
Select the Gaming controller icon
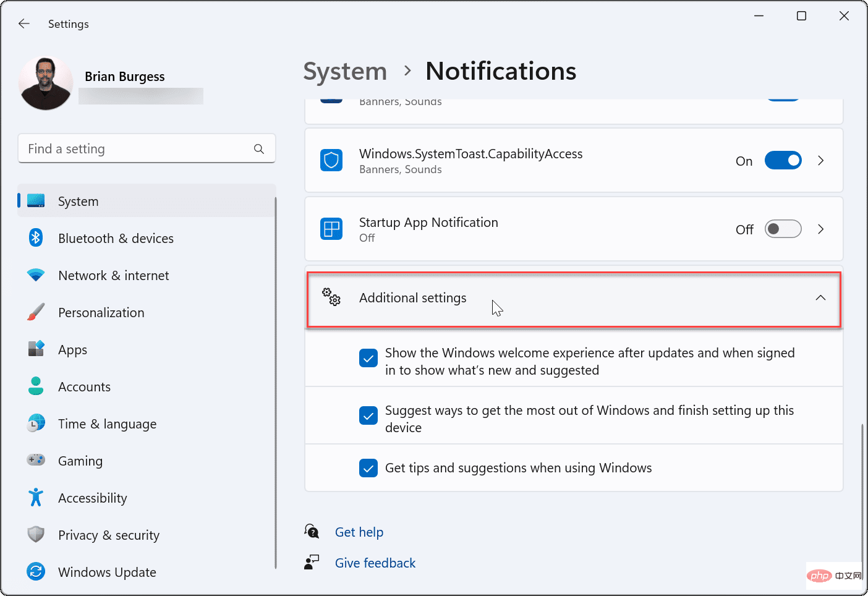pyautogui.click(x=36, y=461)
